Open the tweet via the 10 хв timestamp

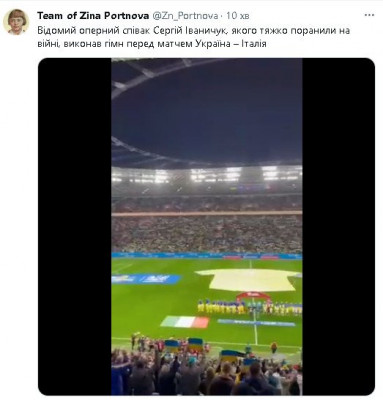coord(238,16)
